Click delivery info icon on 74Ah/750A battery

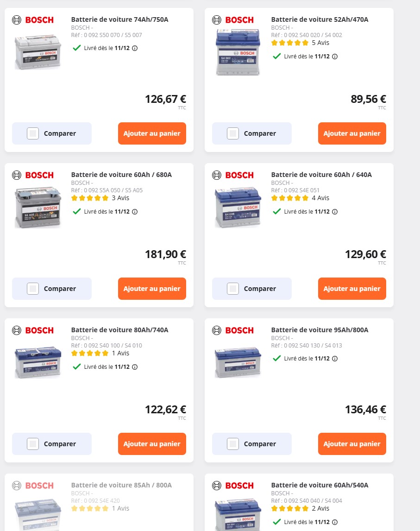click(135, 48)
